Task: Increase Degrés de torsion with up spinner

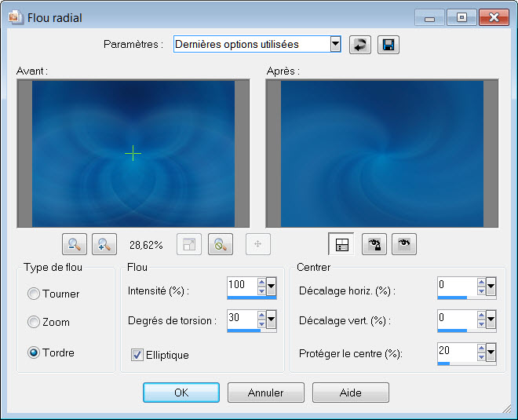Action: 261,316
